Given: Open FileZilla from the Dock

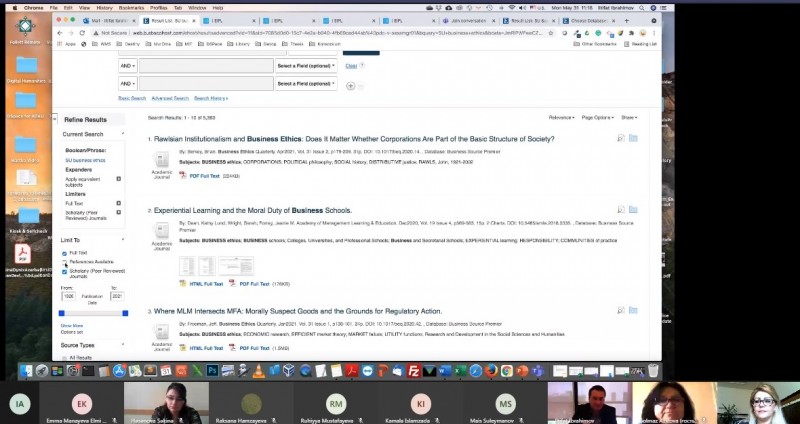Looking at the screenshot, I should click(414, 371).
